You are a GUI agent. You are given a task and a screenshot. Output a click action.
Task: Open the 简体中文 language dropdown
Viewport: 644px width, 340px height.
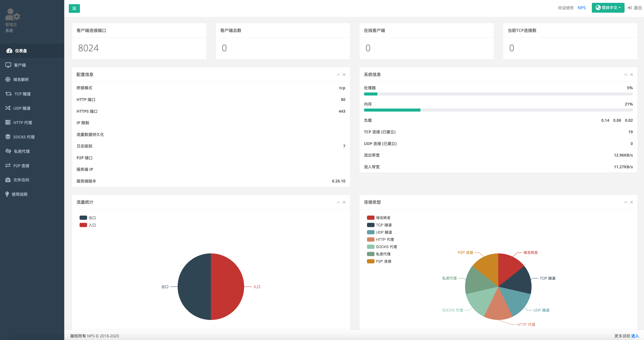pos(608,8)
